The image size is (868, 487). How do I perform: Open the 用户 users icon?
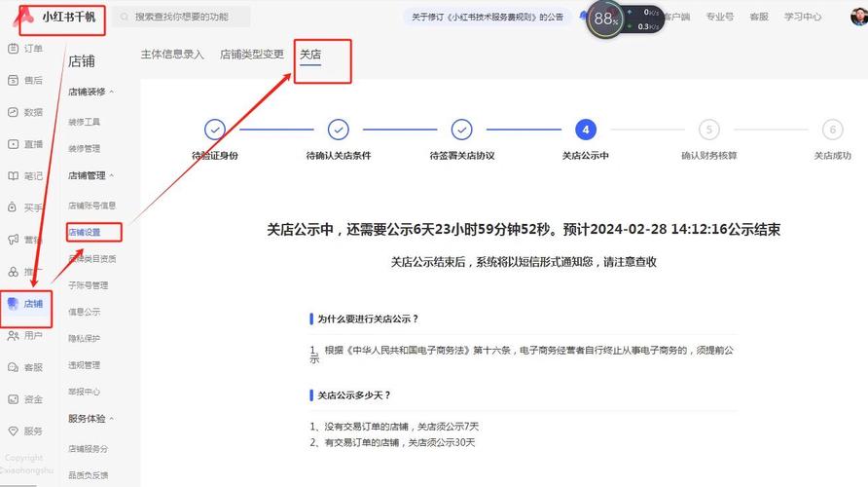[14, 336]
